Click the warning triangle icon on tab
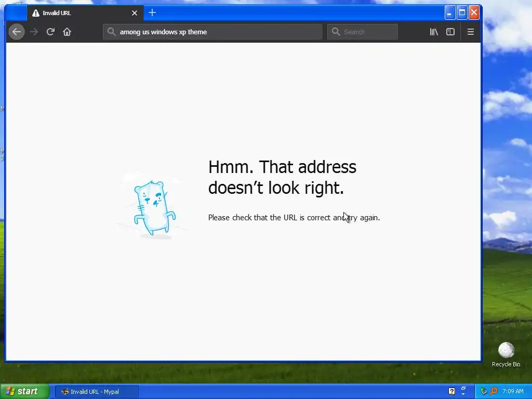 pyautogui.click(x=36, y=13)
